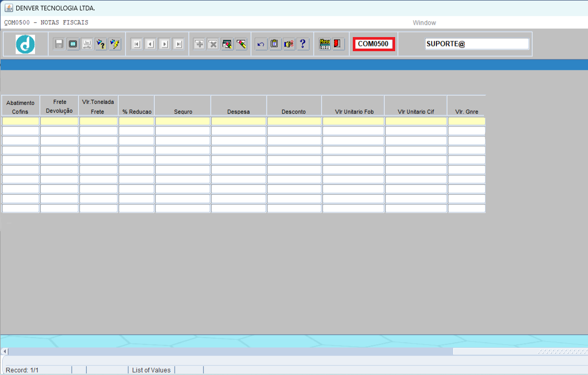
Task: Jump to the last record
Action: (x=179, y=44)
